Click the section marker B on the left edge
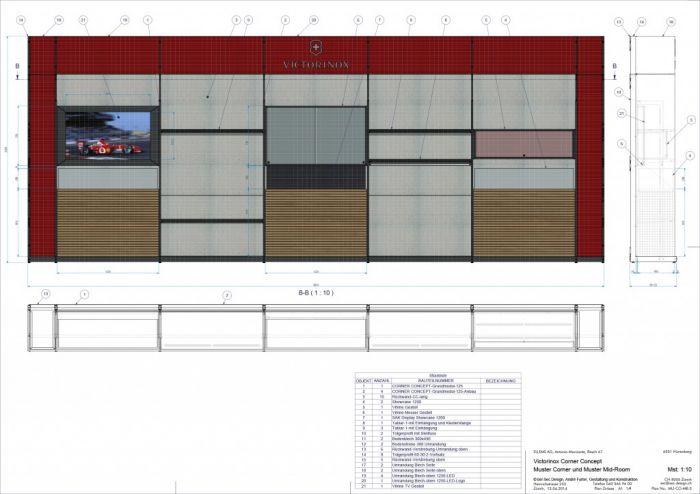 [16, 65]
